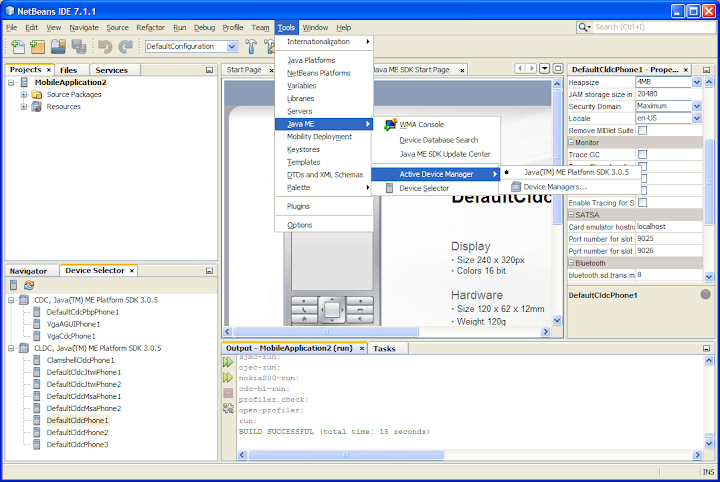Open the DefaultConfiguration combo box
The width and height of the screenshot is (720, 482).
[191, 46]
